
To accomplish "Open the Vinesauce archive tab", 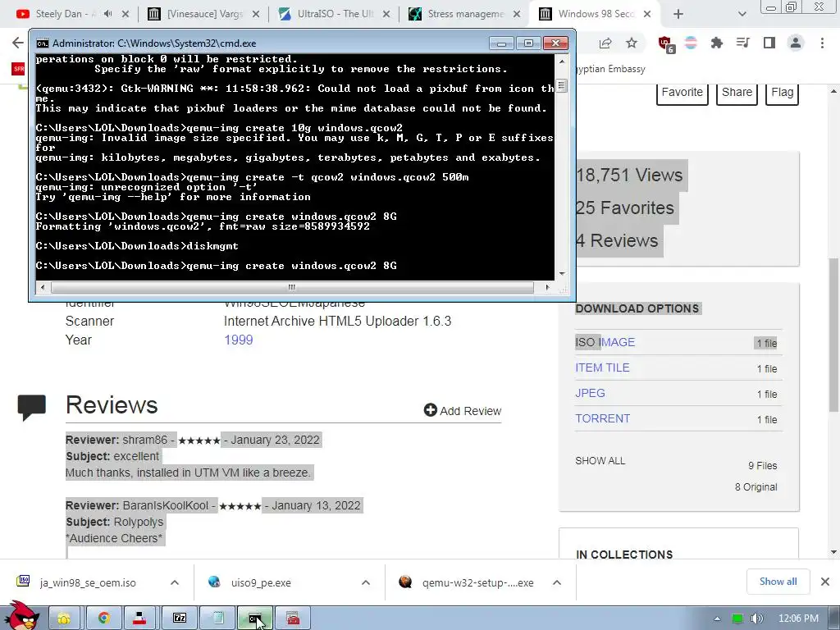I will 203,14.
